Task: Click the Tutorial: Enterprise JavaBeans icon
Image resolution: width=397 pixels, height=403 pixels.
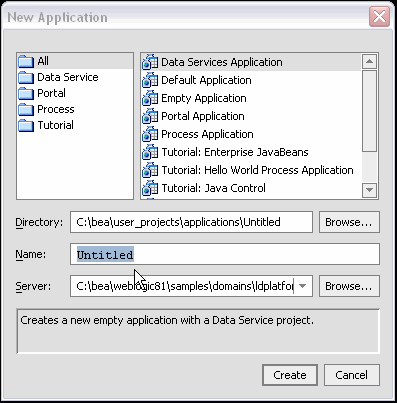Action: pyautogui.click(x=150, y=152)
